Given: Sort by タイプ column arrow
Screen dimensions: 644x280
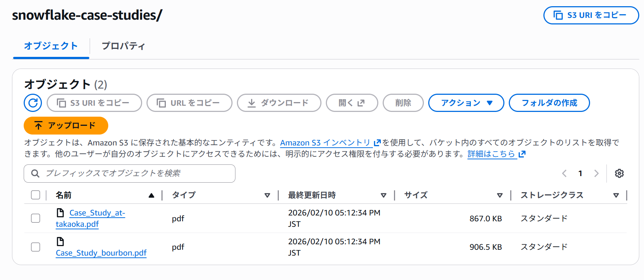Looking at the screenshot, I should pos(267,195).
